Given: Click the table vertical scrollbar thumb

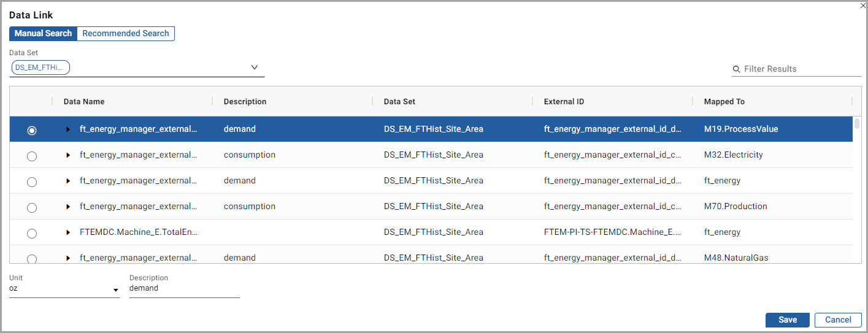Looking at the screenshot, I should 857,124.
